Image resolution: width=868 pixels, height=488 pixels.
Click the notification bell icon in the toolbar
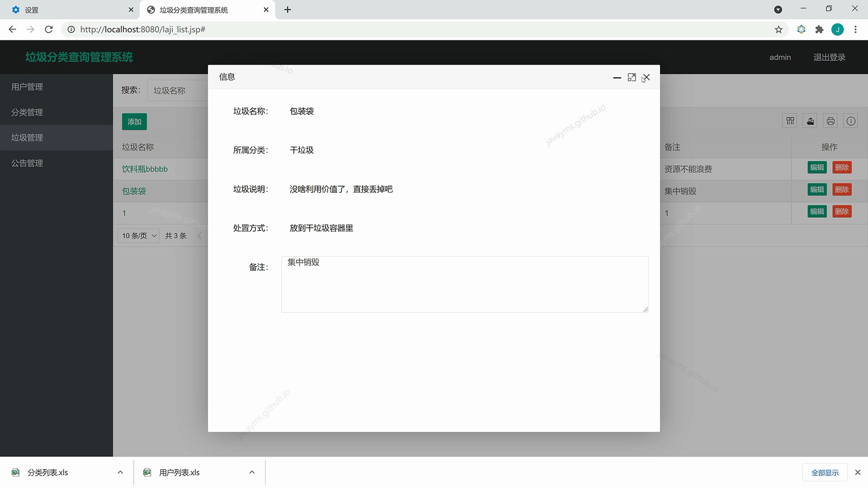tap(801, 29)
